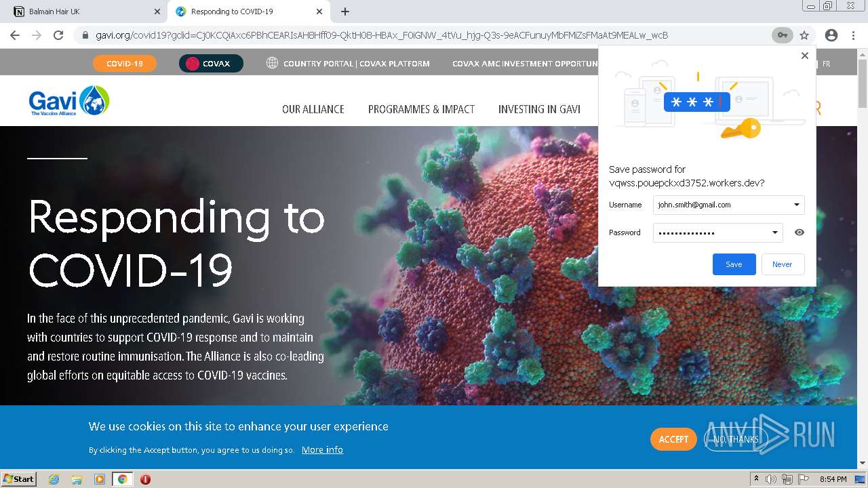
Task: Open the Action Center flag icon
Action: click(x=803, y=479)
